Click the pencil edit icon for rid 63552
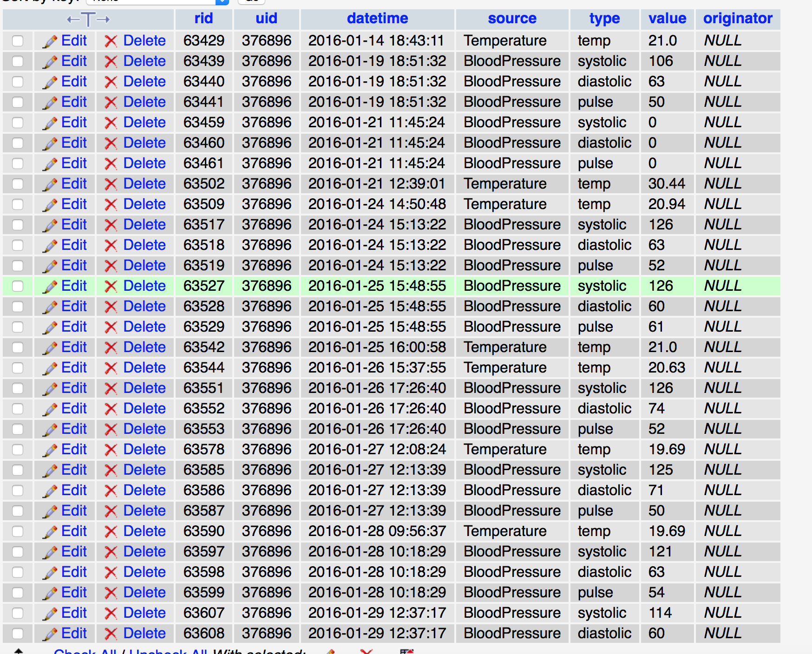The height and width of the screenshot is (654, 812). (x=50, y=409)
